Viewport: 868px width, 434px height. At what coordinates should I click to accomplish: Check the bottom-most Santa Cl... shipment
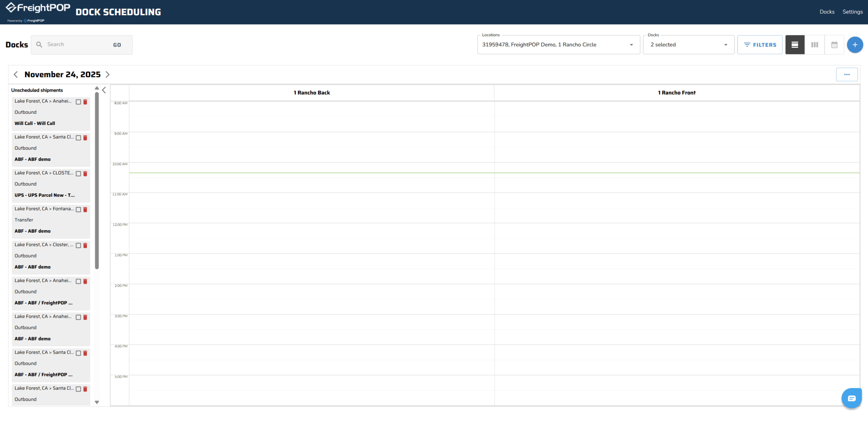point(78,389)
